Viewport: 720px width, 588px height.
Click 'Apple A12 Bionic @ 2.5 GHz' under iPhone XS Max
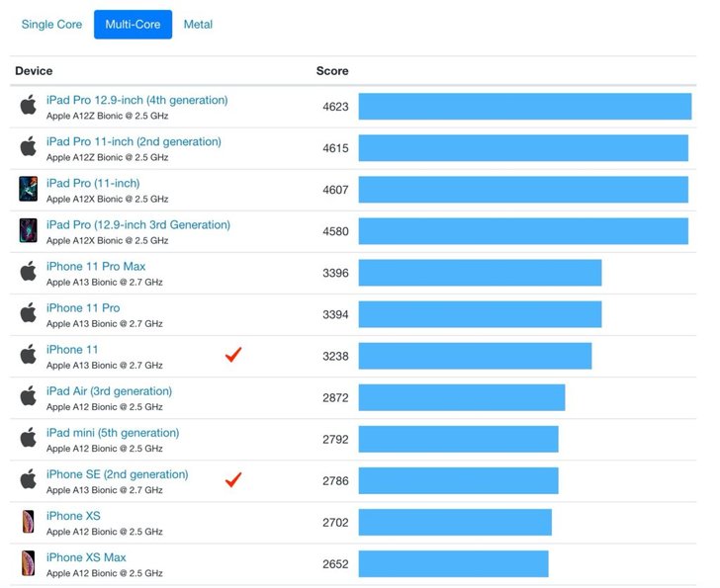pos(105,573)
